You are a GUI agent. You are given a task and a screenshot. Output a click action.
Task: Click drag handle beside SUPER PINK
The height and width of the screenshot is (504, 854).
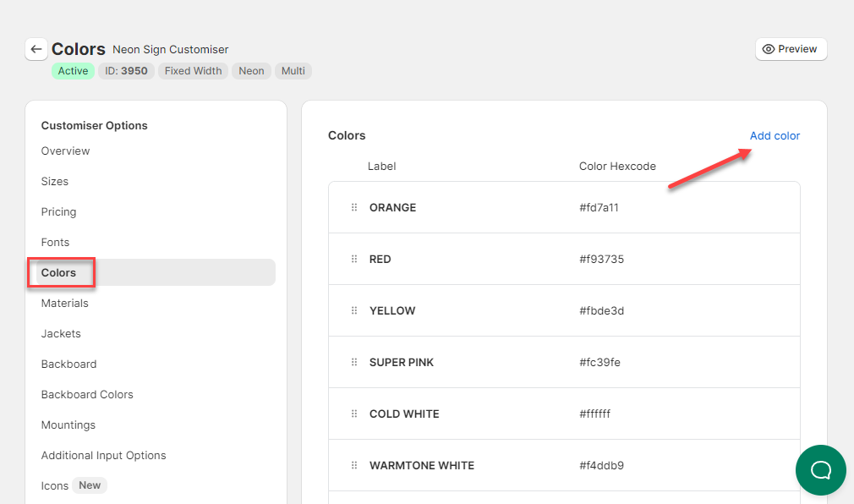pos(354,363)
